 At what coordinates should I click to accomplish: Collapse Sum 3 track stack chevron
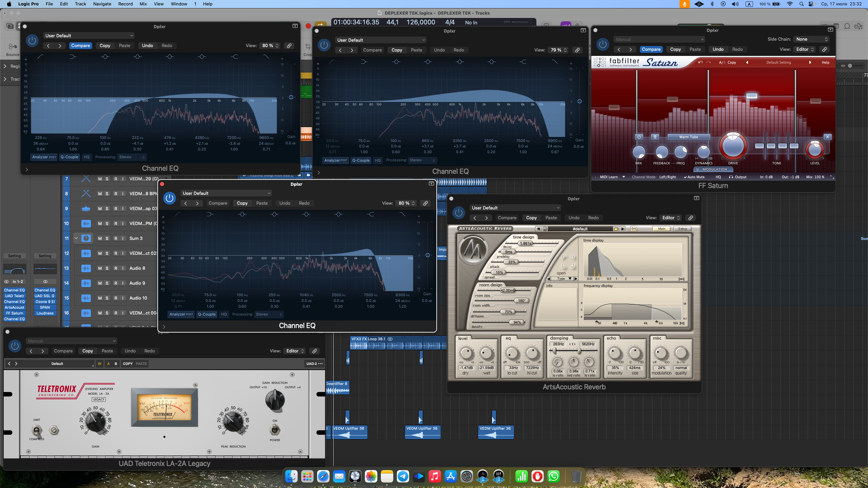[76, 238]
